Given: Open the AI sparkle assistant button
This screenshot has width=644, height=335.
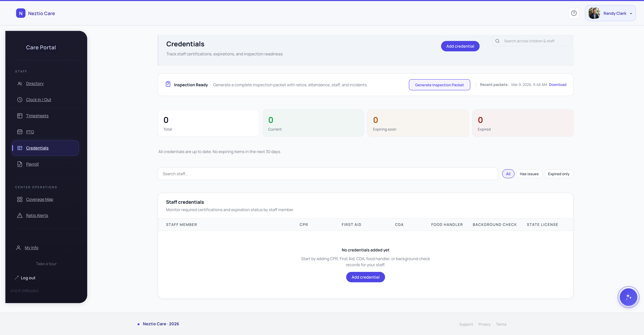Looking at the screenshot, I should [628, 297].
